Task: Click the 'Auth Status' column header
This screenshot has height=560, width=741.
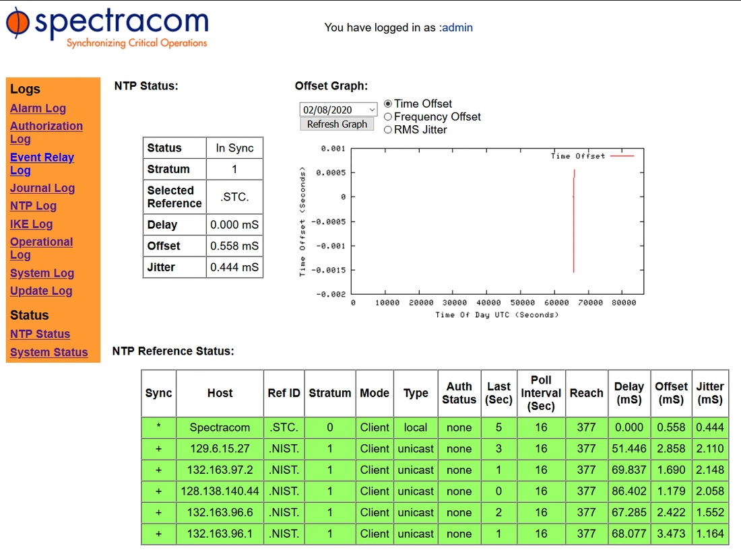Action: (459, 393)
